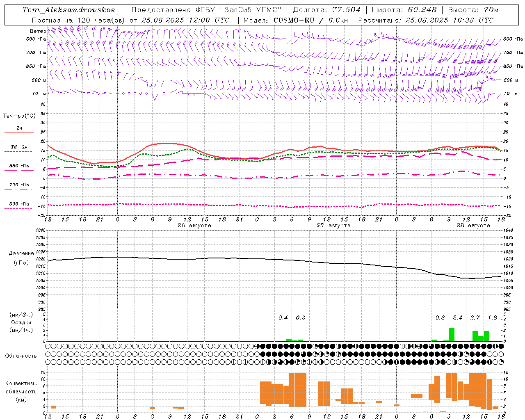
Task: Click the station name Tom_Aleksandrovskoe
Action: [x=68, y=10]
